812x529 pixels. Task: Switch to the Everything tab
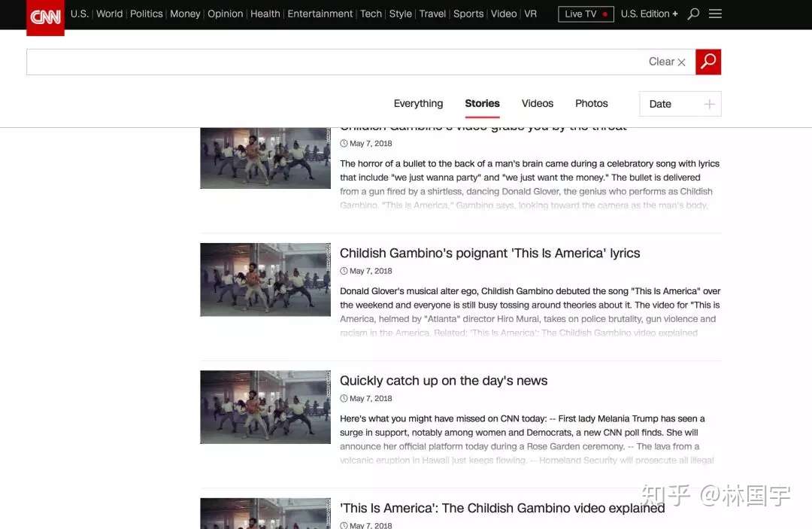coord(418,104)
